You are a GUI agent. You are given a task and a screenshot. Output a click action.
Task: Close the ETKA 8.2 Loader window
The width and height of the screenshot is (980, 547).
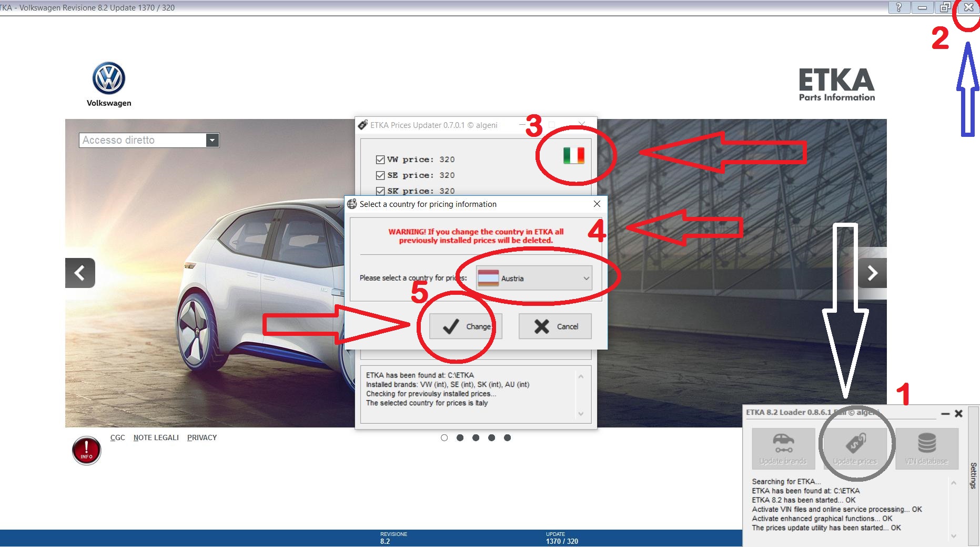click(x=958, y=413)
